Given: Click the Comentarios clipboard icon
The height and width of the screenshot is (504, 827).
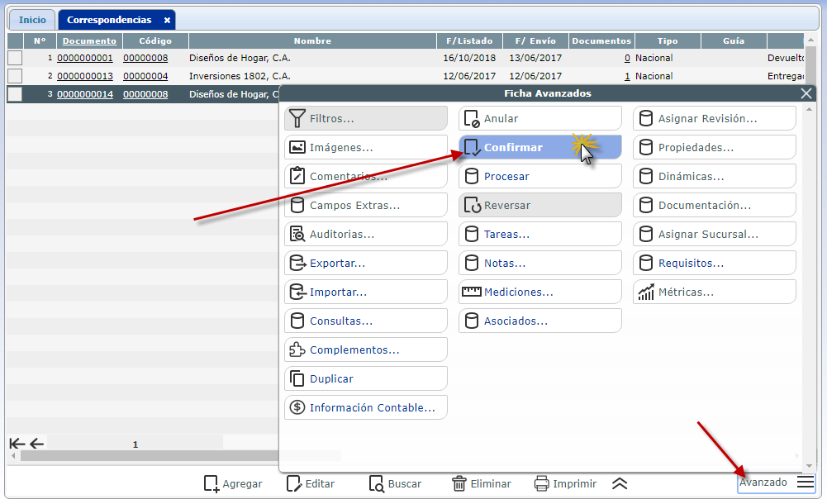Looking at the screenshot, I should click(297, 177).
